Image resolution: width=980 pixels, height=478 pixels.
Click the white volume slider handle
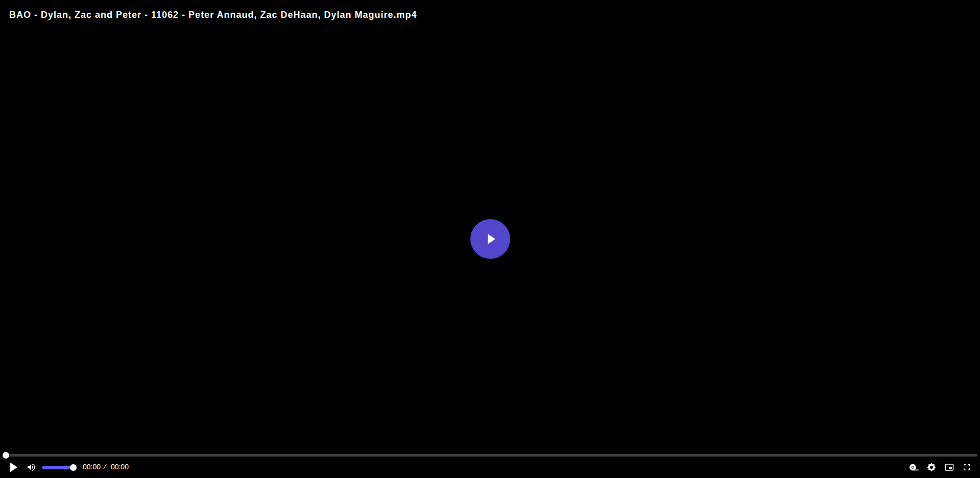[73, 467]
